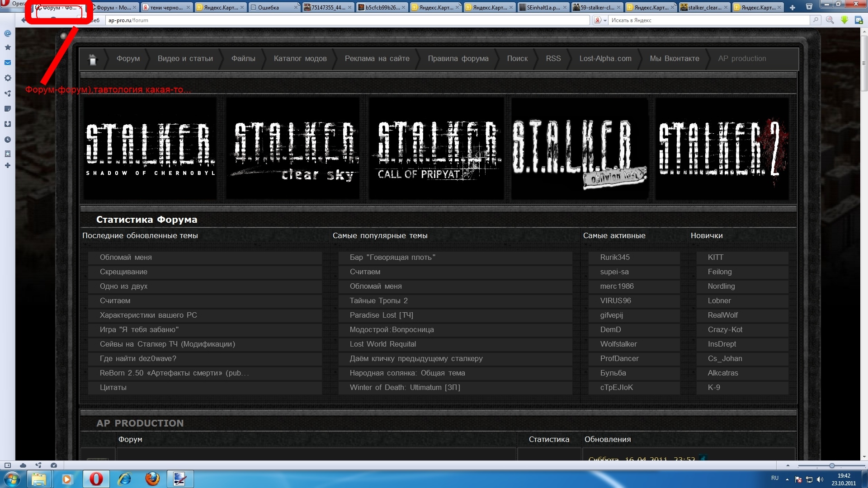Image resolution: width=868 pixels, height=488 pixels.
Task: Click the S.T.A.L.K.E.R. Call of Pripyat banner
Action: (x=436, y=149)
